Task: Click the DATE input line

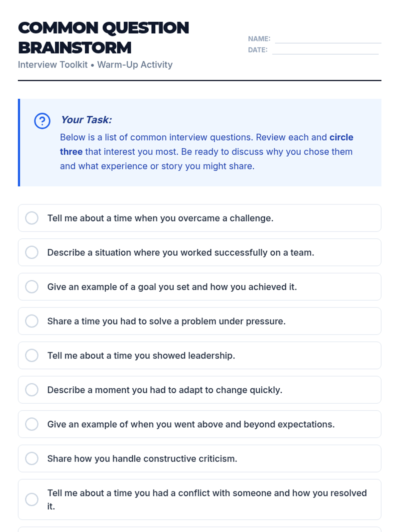Action: 325,50
